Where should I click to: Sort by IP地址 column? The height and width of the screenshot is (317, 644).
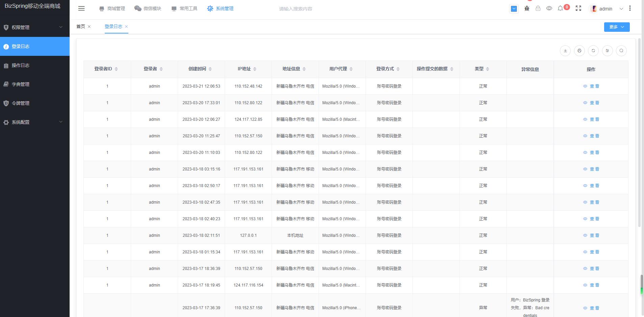pos(255,69)
